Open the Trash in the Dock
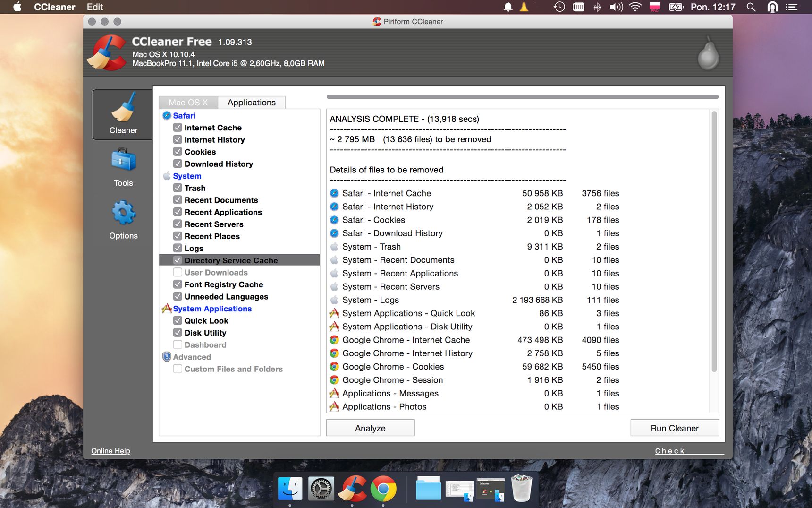Viewport: 812px width, 508px height. 522,489
